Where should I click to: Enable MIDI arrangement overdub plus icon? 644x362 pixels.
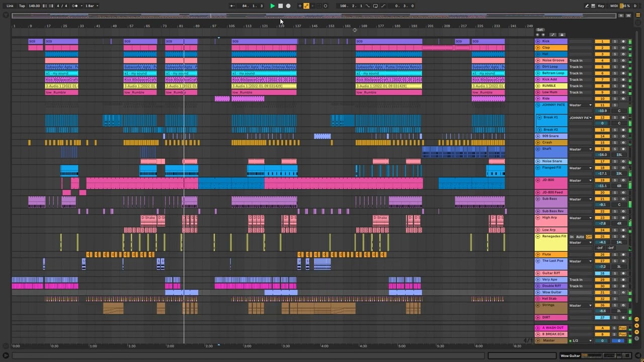[x=300, y=6]
